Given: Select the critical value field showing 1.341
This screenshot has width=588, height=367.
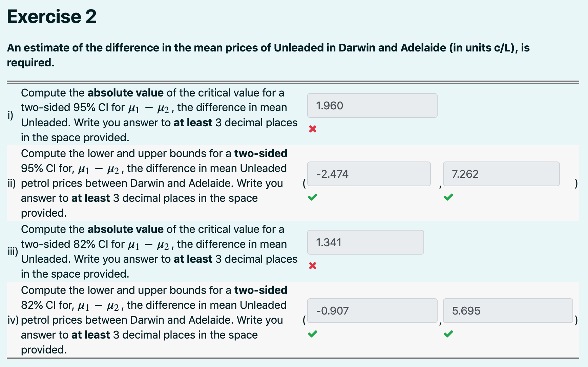Looking at the screenshot, I should click(365, 242).
